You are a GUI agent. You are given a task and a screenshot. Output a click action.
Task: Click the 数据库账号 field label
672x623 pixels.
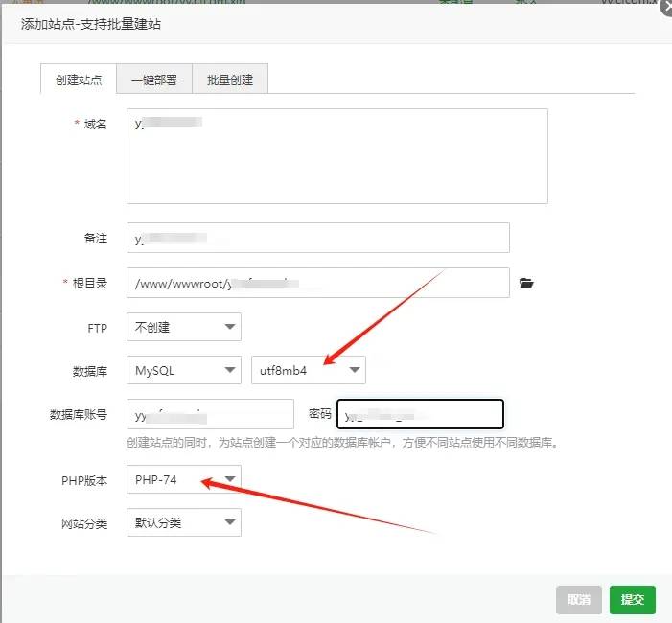(x=79, y=414)
